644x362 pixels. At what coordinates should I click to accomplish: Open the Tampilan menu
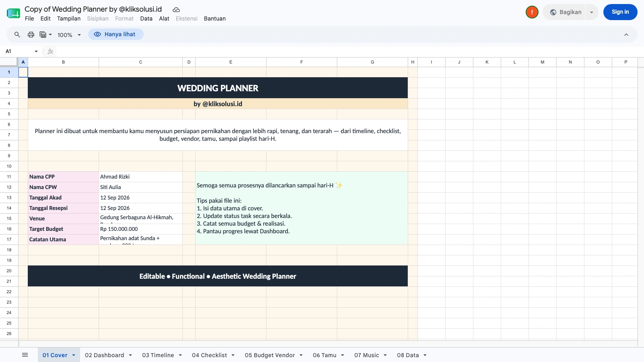pyautogui.click(x=69, y=19)
